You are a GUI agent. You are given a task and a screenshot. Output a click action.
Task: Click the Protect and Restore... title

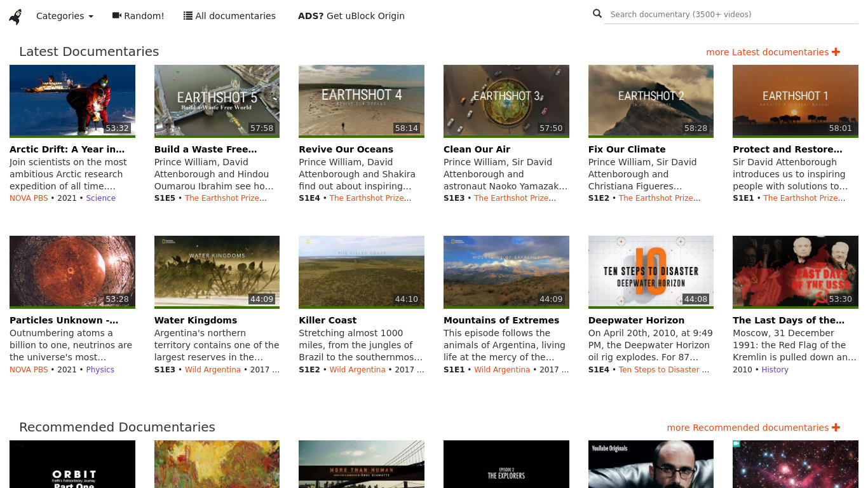[787, 149]
